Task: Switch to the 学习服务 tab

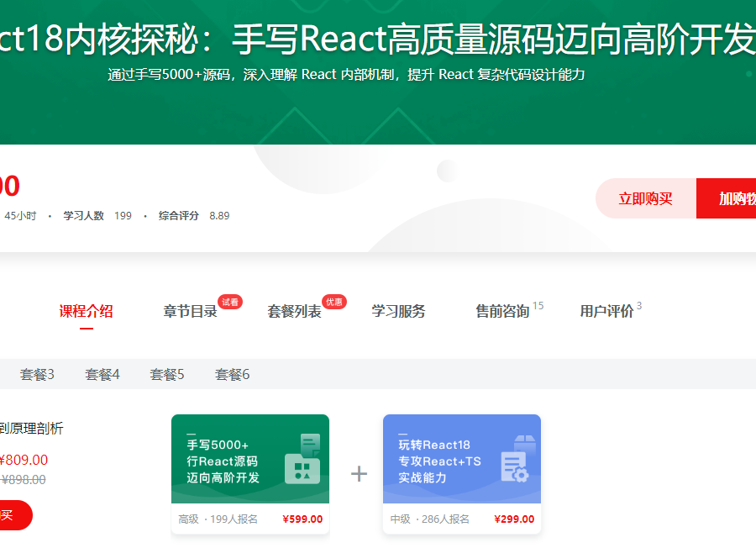Action: [396, 311]
